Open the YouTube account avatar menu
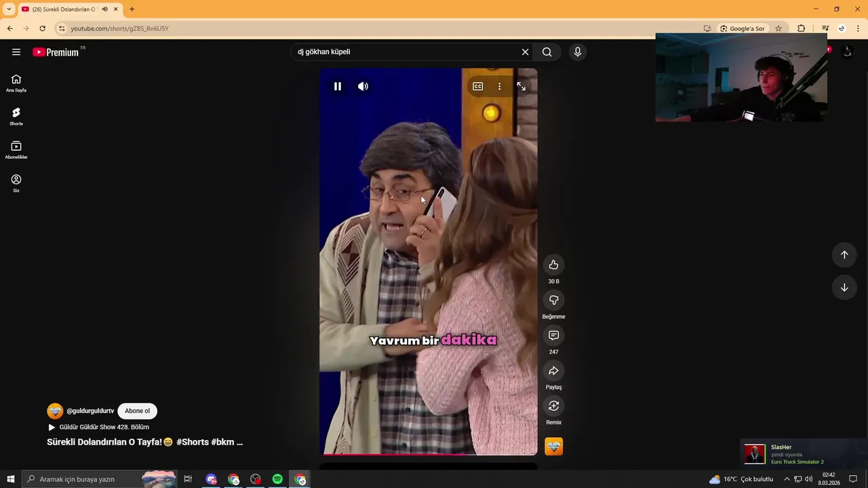 point(847,52)
